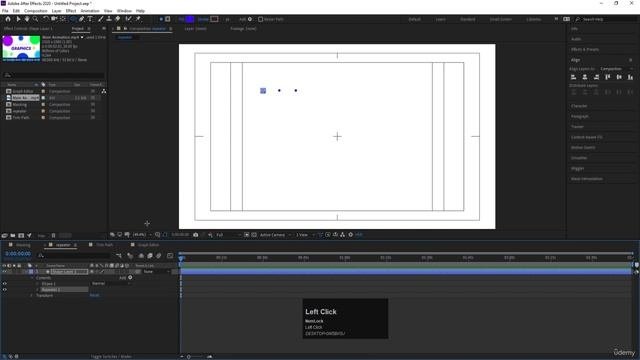Image resolution: width=640 pixels, height=360 pixels.
Task: Click the Add shape button in toolbar
Action: coord(250,19)
